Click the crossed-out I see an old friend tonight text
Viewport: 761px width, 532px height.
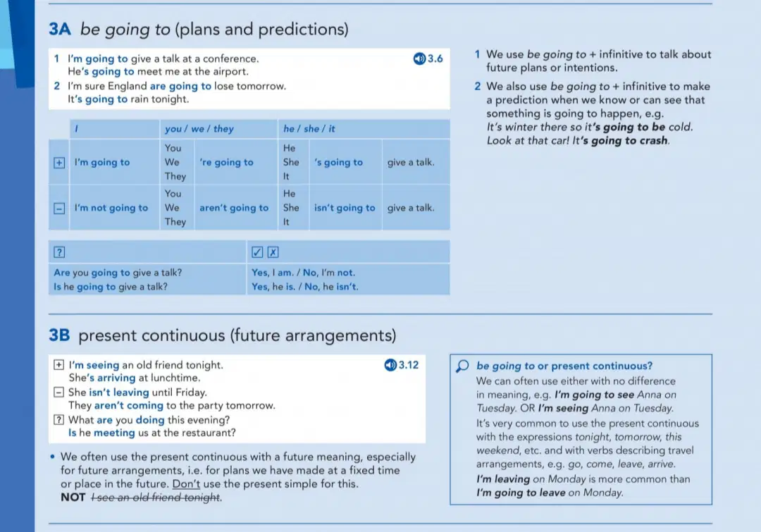156,497
